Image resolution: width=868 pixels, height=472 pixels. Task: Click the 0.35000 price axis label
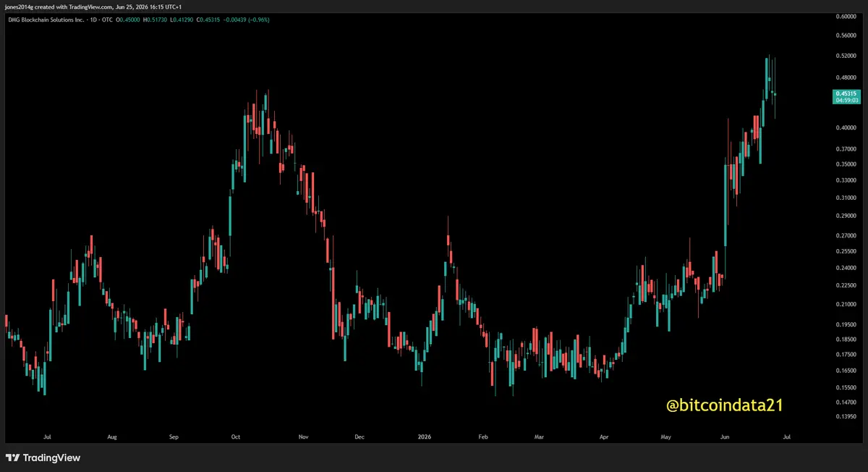coord(846,164)
